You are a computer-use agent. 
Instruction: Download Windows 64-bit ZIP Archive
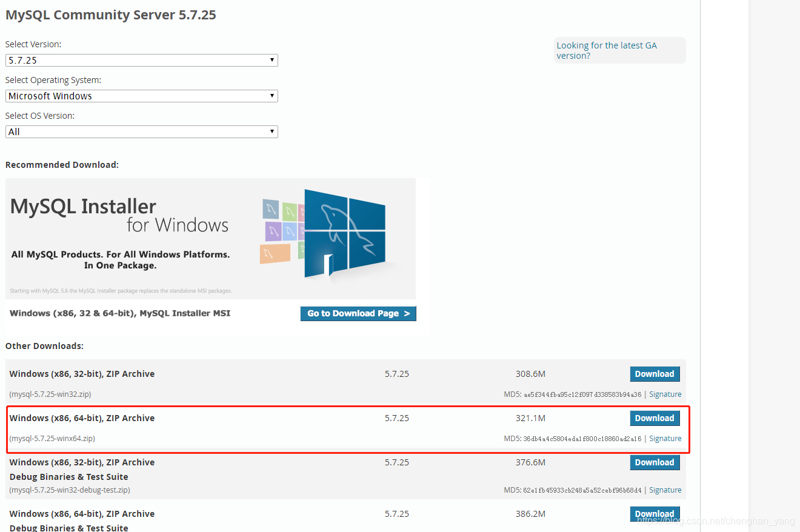[655, 418]
